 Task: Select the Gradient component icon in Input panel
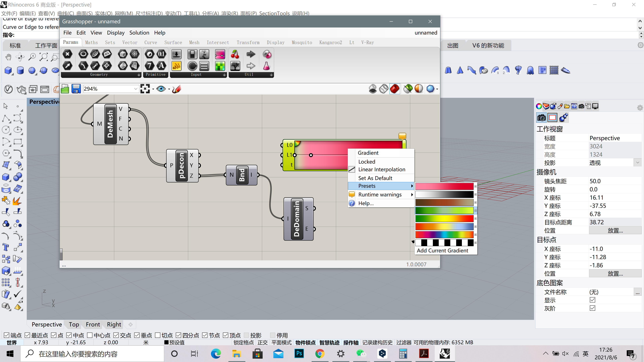[x=220, y=54]
